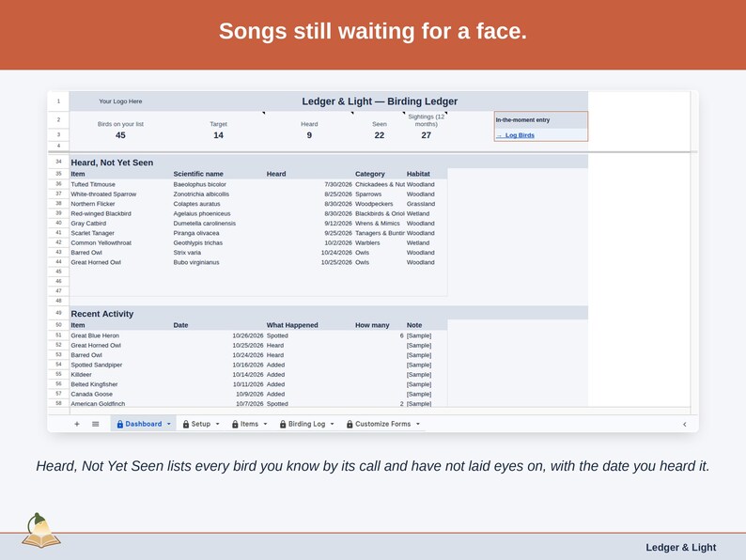Click the 'Scientific name' column header
Viewport: 746px width, 560px height.
(198, 174)
